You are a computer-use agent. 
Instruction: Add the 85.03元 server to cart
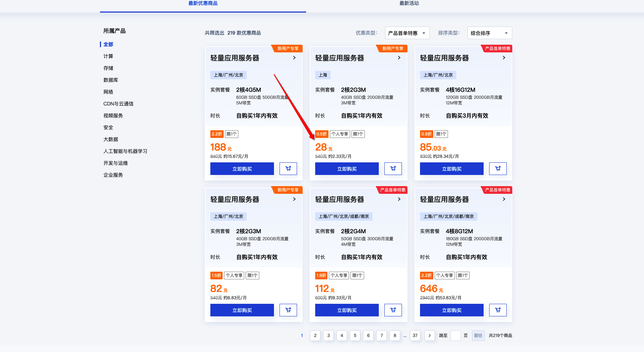pos(498,169)
